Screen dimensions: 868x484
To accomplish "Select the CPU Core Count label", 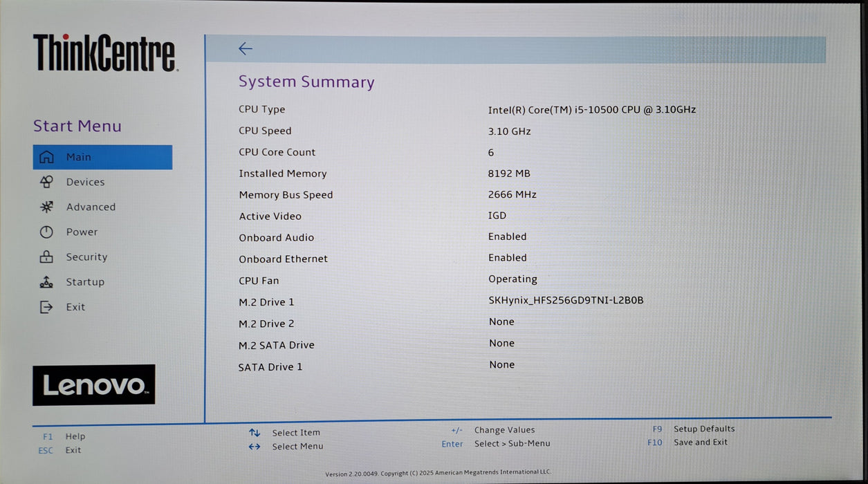I will pos(277,152).
